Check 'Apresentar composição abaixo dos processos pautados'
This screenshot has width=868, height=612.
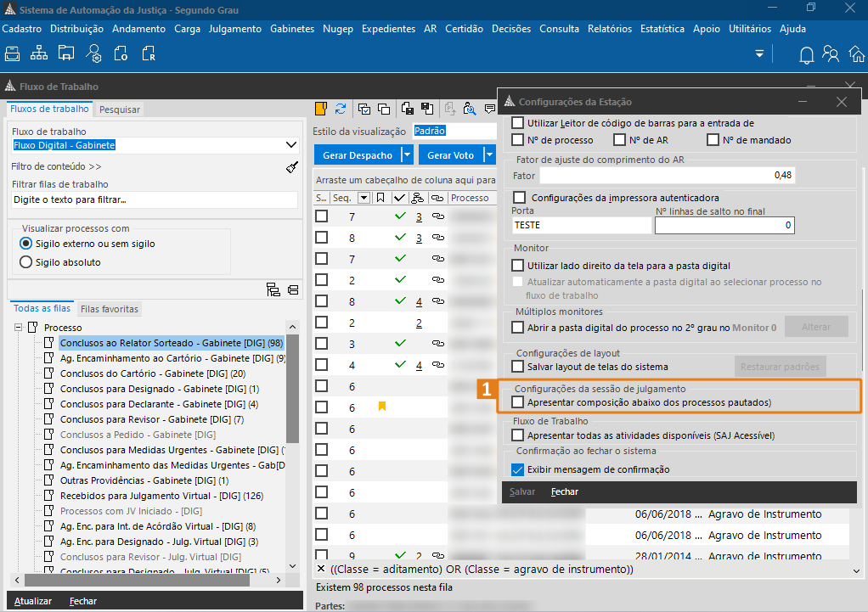point(517,401)
